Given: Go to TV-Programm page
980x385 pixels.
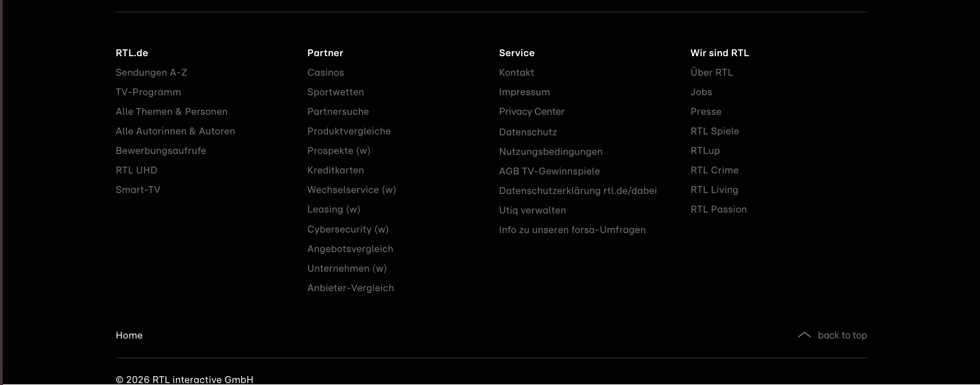Looking at the screenshot, I should coord(148,92).
